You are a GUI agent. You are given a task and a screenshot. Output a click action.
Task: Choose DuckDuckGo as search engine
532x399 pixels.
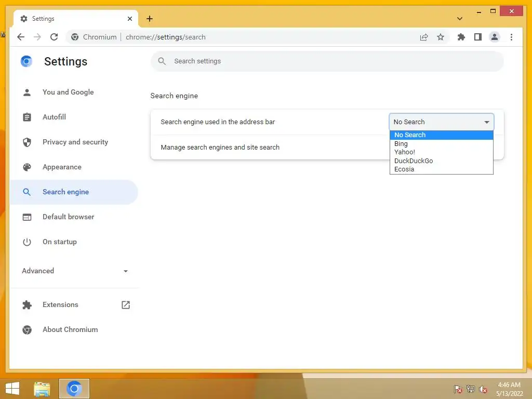tap(442, 161)
